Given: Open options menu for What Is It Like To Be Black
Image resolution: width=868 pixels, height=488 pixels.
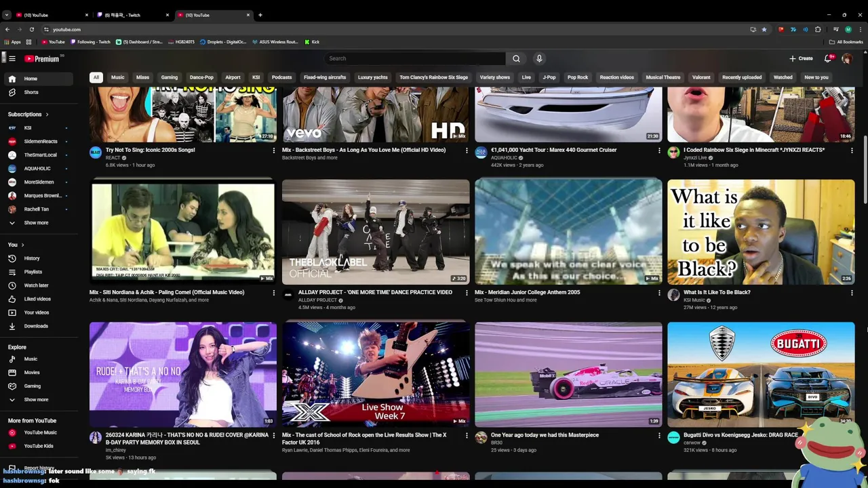Looking at the screenshot, I should 852,293.
